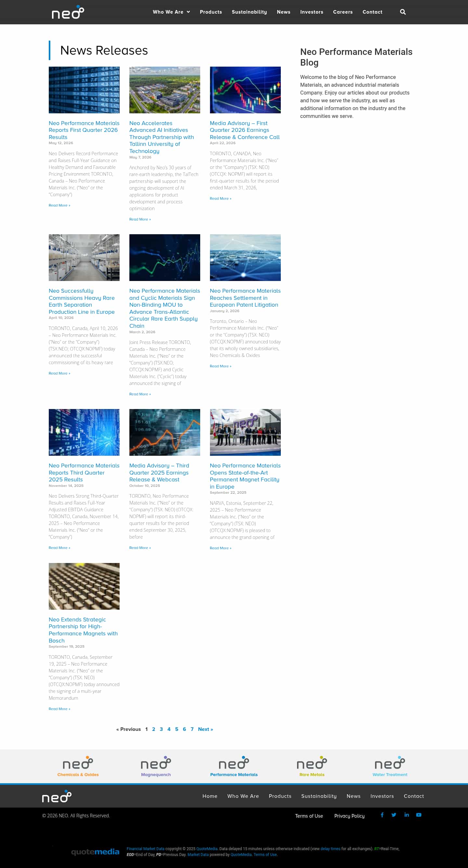Screen dimensions: 468x868
Task: Click the candlestick chart thumbnail for Media Advisory Q1
Action: [x=245, y=90]
